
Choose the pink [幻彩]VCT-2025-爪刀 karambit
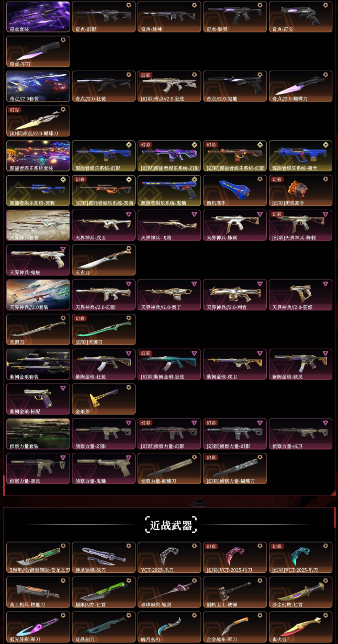point(235,558)
